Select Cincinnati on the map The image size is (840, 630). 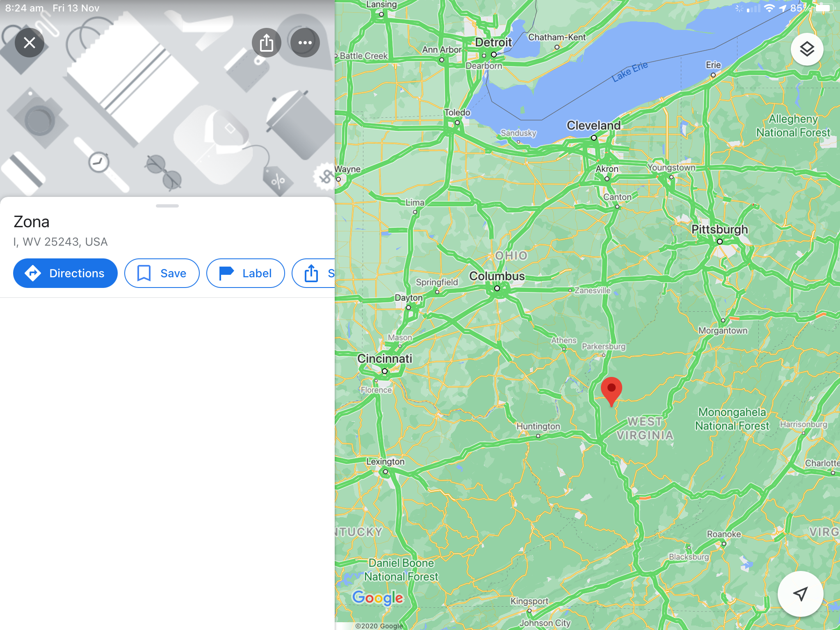385,358
